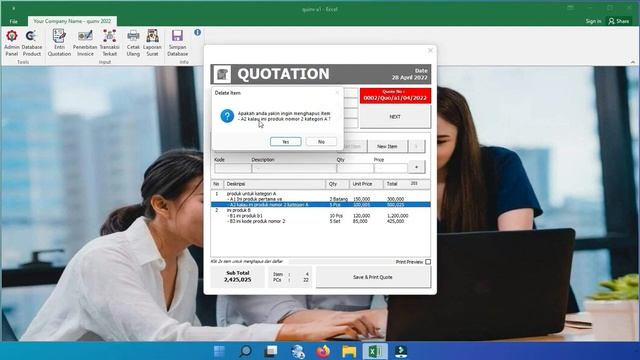
Task: Click the NEXT button
Action: pyautogui.click(x=395, y=117)
